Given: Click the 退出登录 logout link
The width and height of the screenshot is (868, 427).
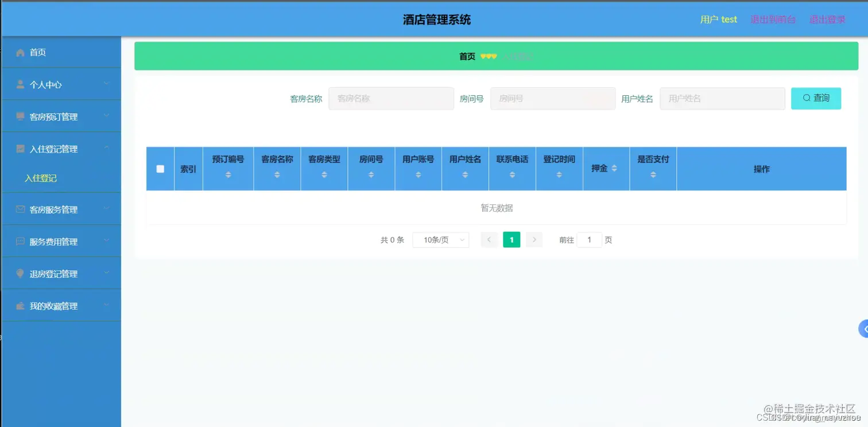Looking at the screenshot, I should pos(827,20).
